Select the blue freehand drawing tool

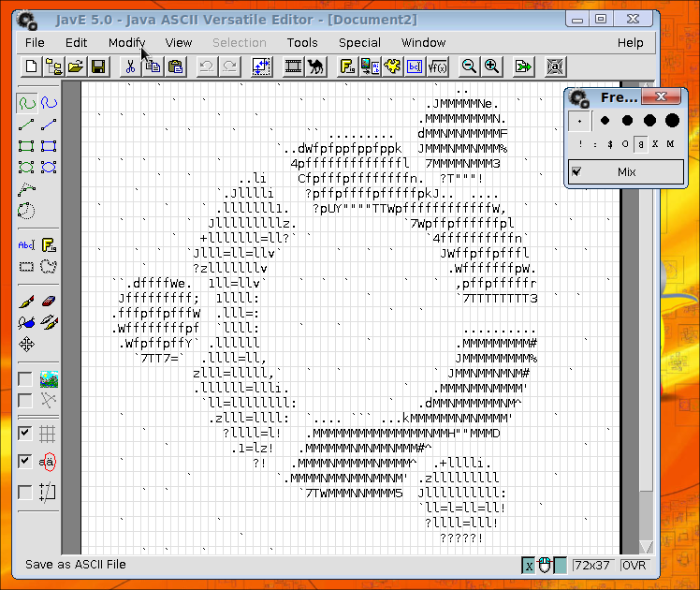(x=49, y=103)
